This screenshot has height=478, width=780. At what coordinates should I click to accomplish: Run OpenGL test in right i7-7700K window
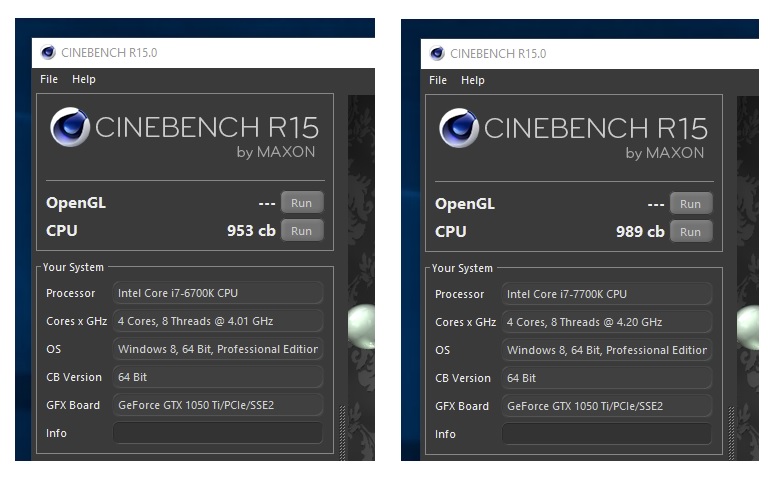pos(691,204)
